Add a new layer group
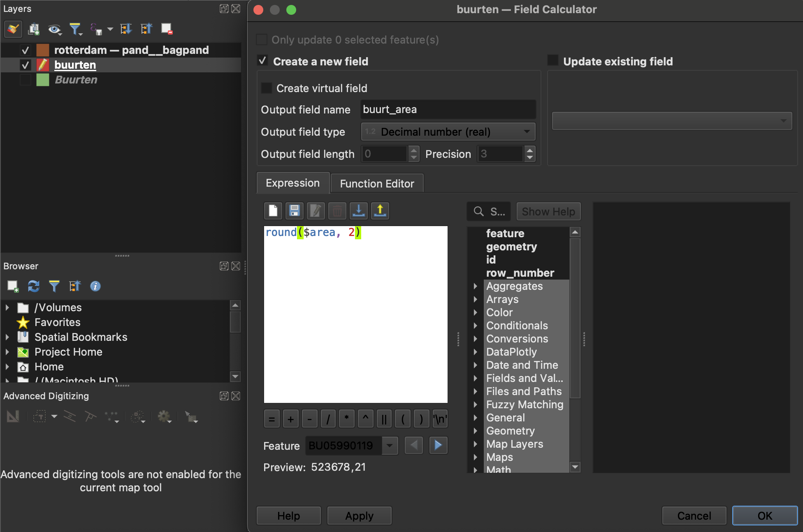Viewport: 803px width, 532px height. 34,29
